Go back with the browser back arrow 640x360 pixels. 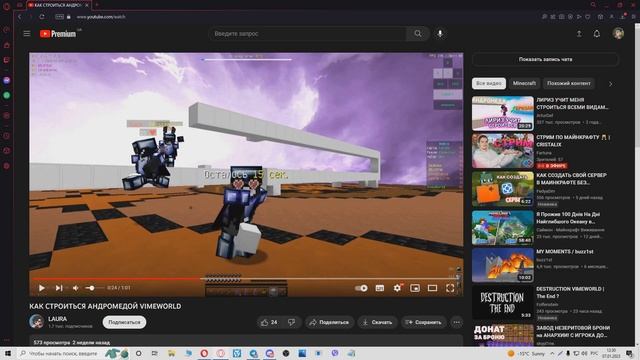click(20, 17)
